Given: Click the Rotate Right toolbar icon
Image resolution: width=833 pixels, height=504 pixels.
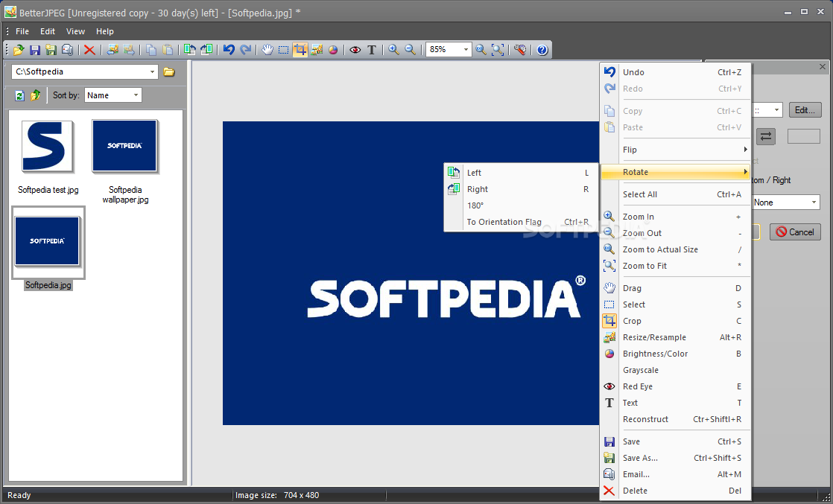Looking at the screenshot, I should 206,50.
